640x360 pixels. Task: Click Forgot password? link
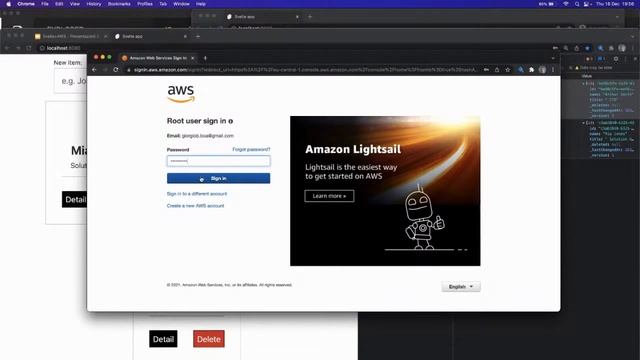[251, 149]
